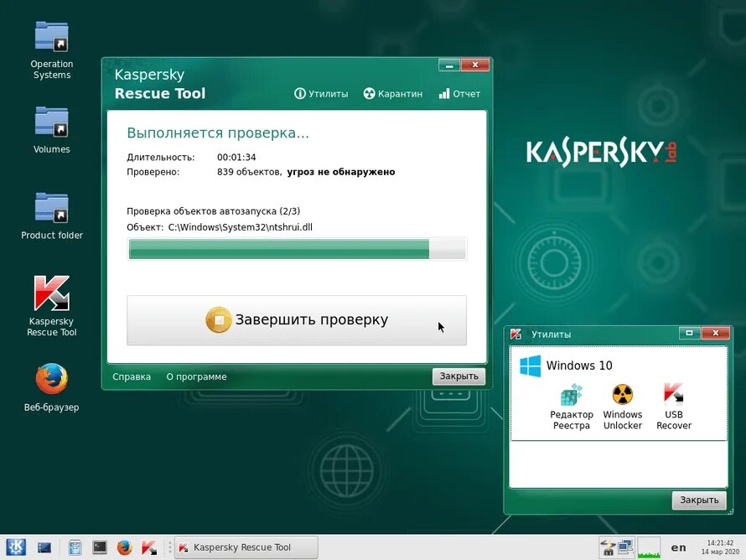Image resolution: width=746 pixels, height=560 pixels.
Task: Open the О программе link
Action: pyautogui.click(x=196, y=376)
